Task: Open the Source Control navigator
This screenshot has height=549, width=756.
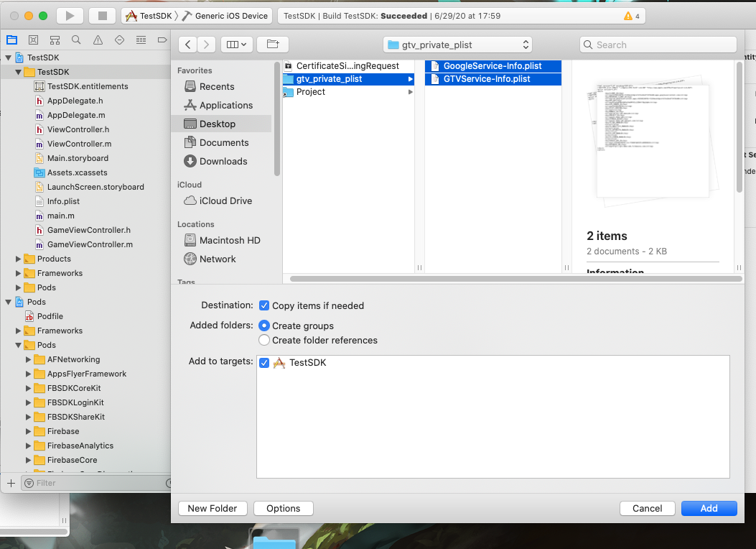Action: point(33,40)
